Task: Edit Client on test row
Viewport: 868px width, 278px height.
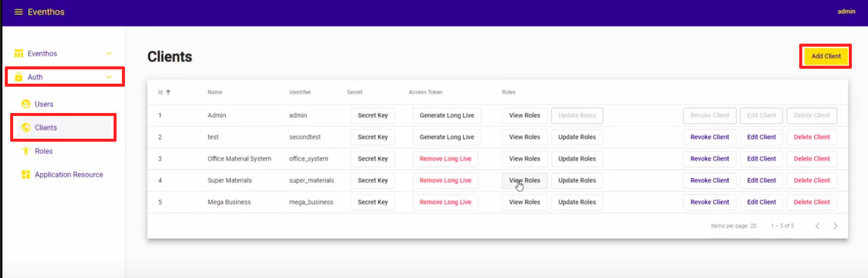Action: click(762, 137)
